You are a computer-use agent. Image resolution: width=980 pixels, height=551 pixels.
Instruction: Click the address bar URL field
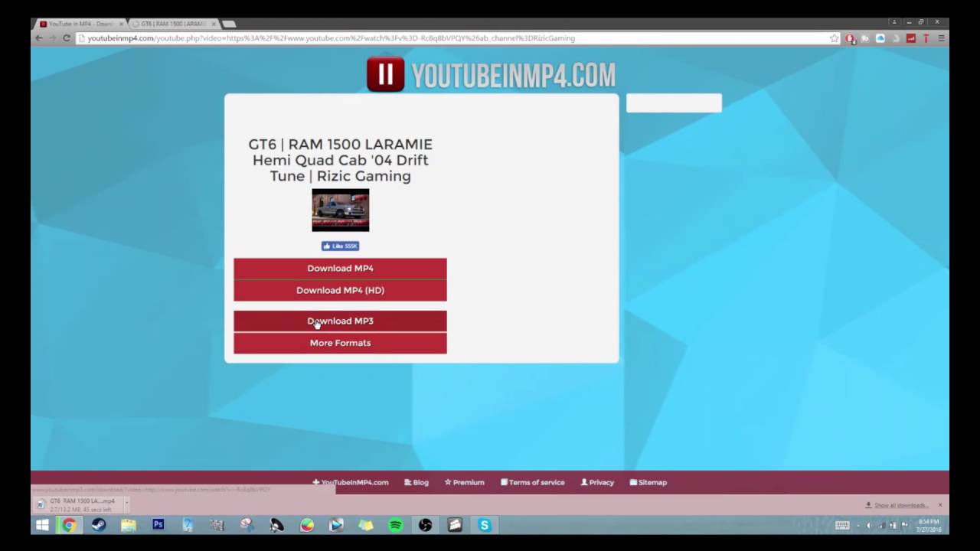(452, 38)
